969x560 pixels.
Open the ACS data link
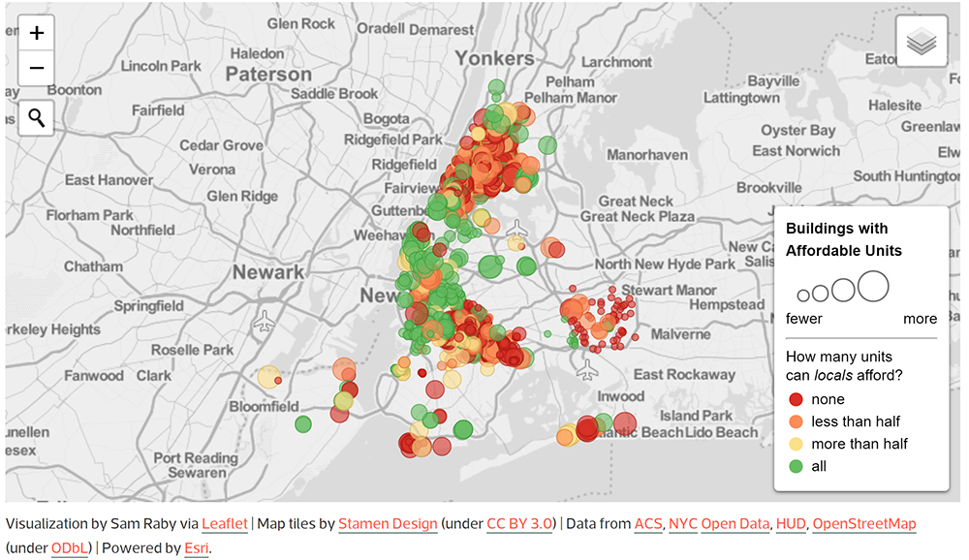647,523
